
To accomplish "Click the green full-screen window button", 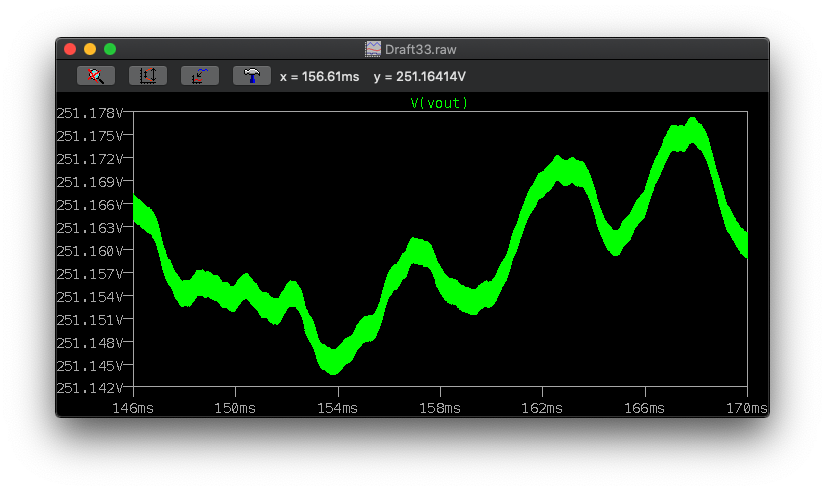I will pyautogui.click(x=110, y=49).
